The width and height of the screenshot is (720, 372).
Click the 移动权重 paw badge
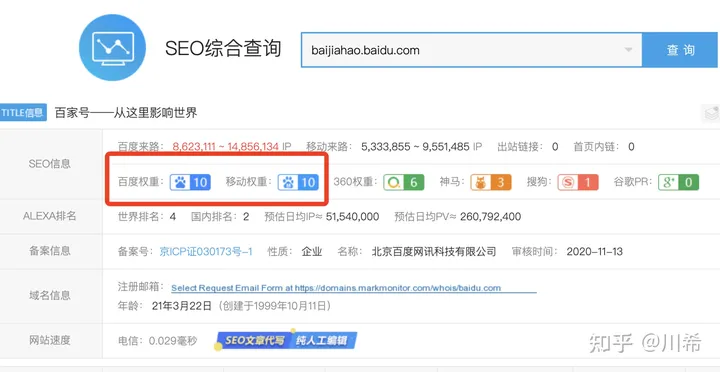[x=298, y=182]
